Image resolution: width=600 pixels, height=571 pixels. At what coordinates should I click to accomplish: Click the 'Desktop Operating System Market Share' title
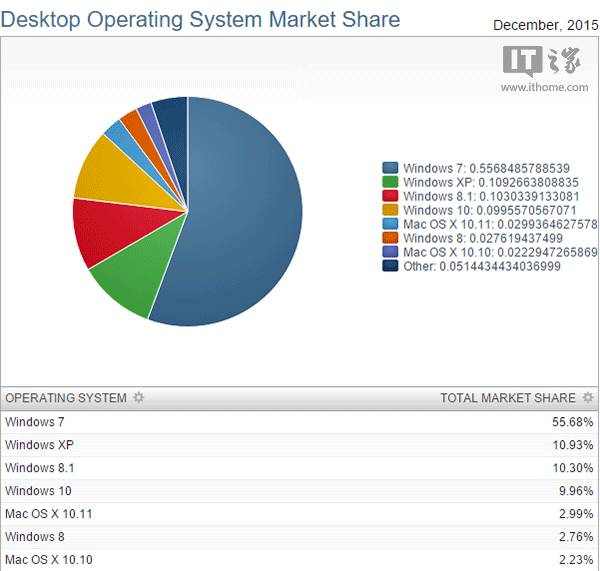coord(201,19)
